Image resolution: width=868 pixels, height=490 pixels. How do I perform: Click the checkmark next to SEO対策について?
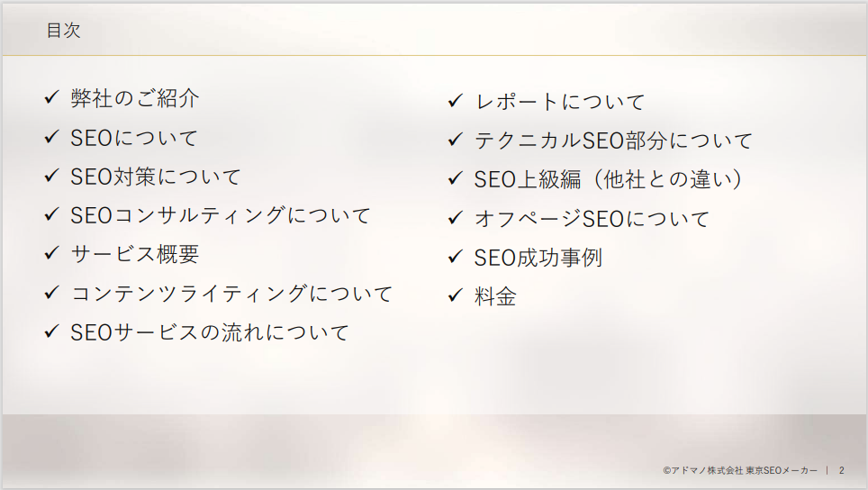[51, 176]
